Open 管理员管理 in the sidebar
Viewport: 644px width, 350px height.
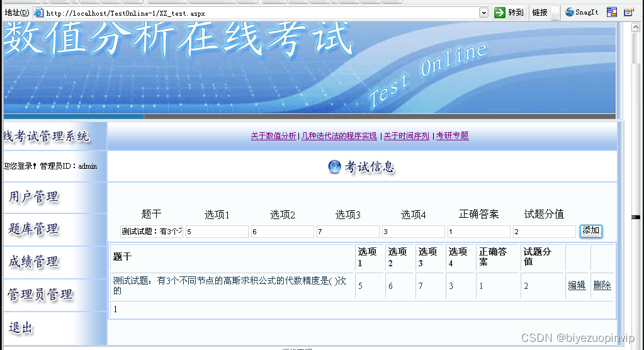click(40, 294)
